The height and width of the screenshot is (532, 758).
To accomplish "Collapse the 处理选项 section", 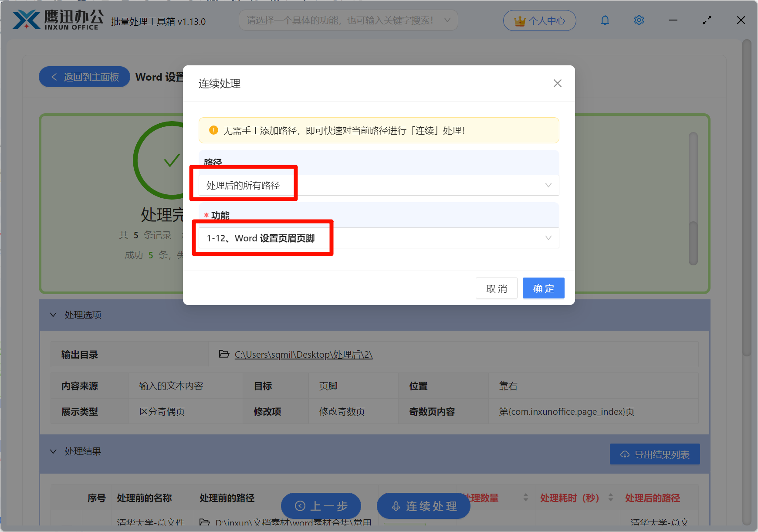I will click(x=53, y=315).
